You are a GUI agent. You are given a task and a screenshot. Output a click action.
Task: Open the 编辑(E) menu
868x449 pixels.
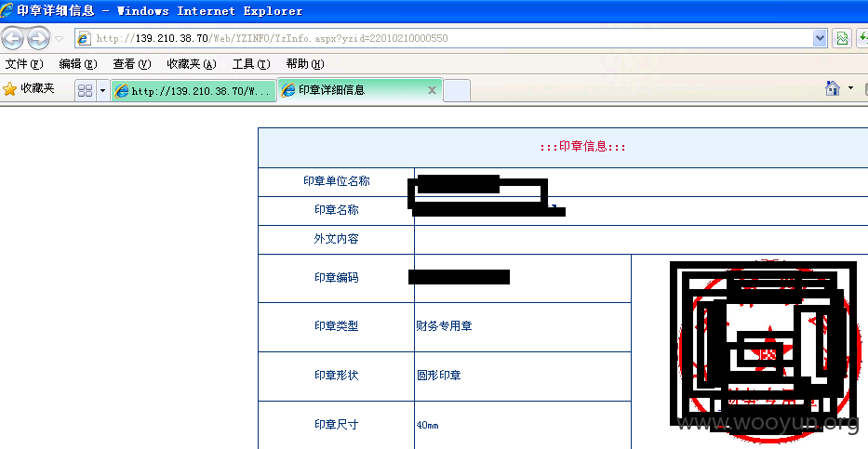coord(78,63)
